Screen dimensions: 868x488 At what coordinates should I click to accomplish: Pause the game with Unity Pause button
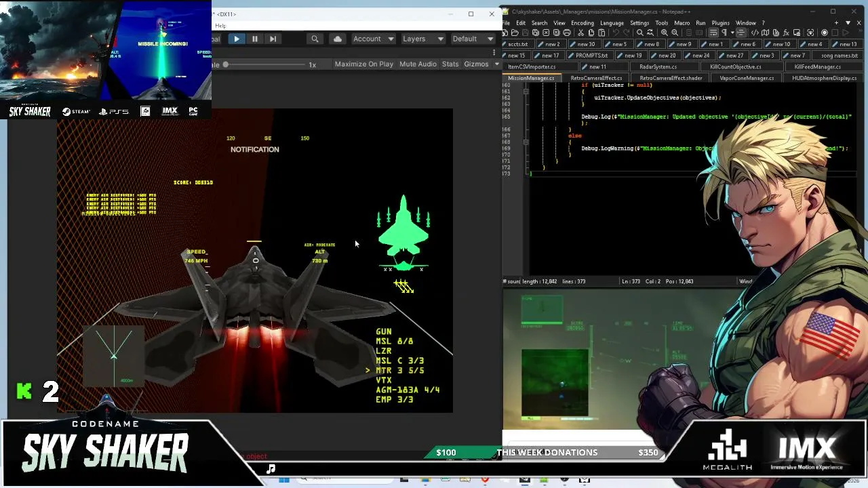point(254,39)
